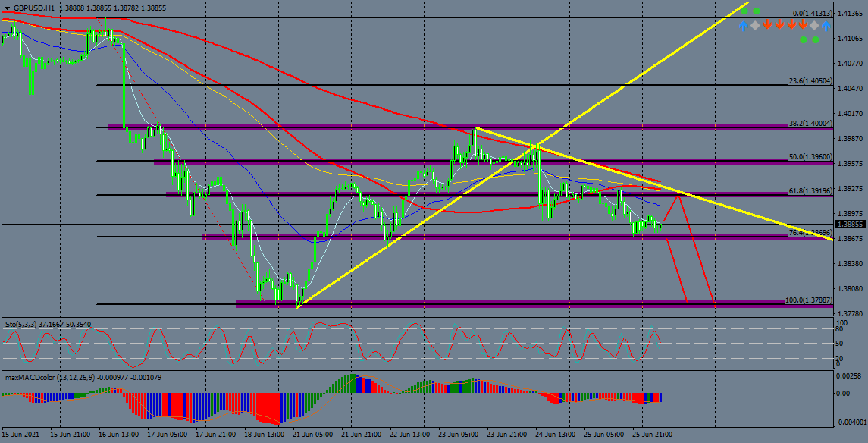The image size is (868, 443).
Task: Select the left gray diamond signal icon
Action: [x=755, y=25]
